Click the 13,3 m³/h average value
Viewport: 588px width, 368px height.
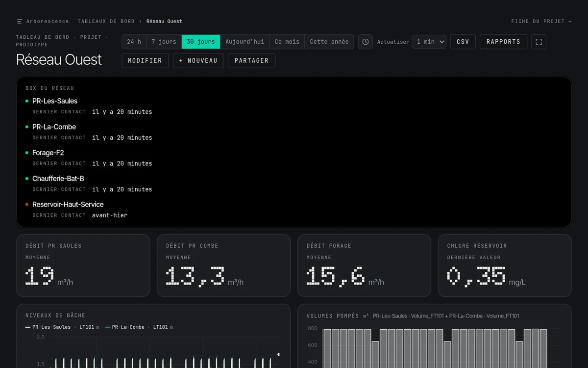204,277
